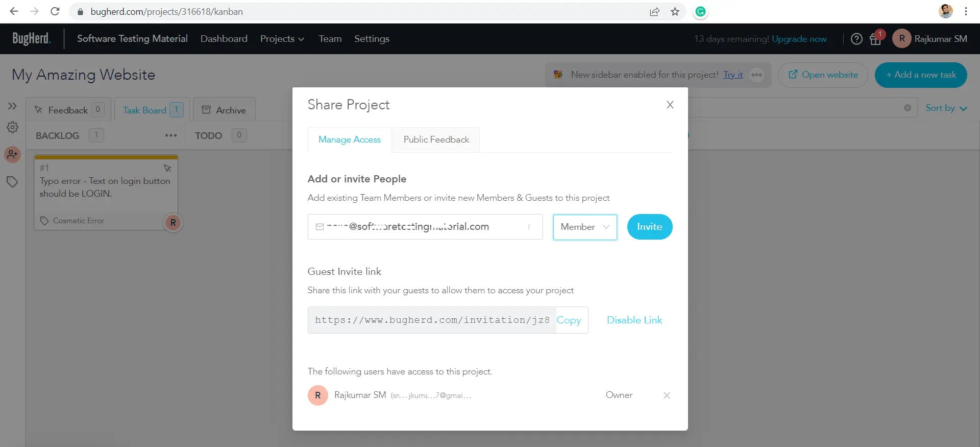
Task: Close the Share Project dialog
Action: click(670, 105)
